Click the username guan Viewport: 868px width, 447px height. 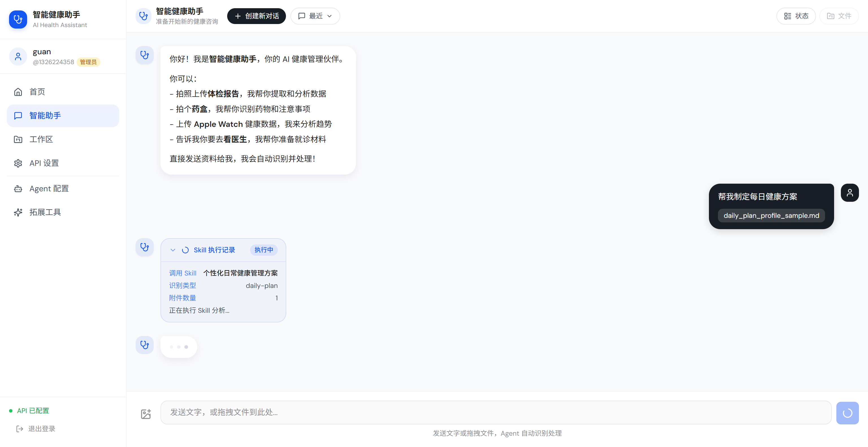(x=42, y=52)
